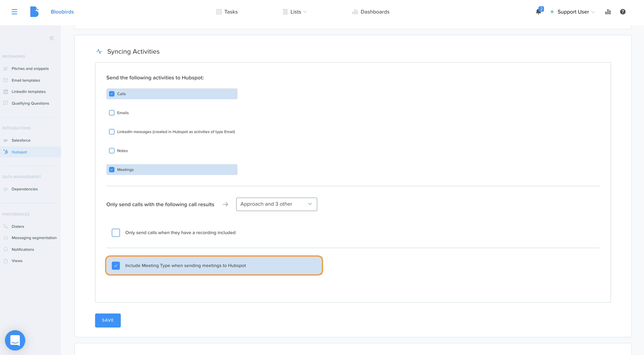Open the call results dropdown

(x=276, y=204)
